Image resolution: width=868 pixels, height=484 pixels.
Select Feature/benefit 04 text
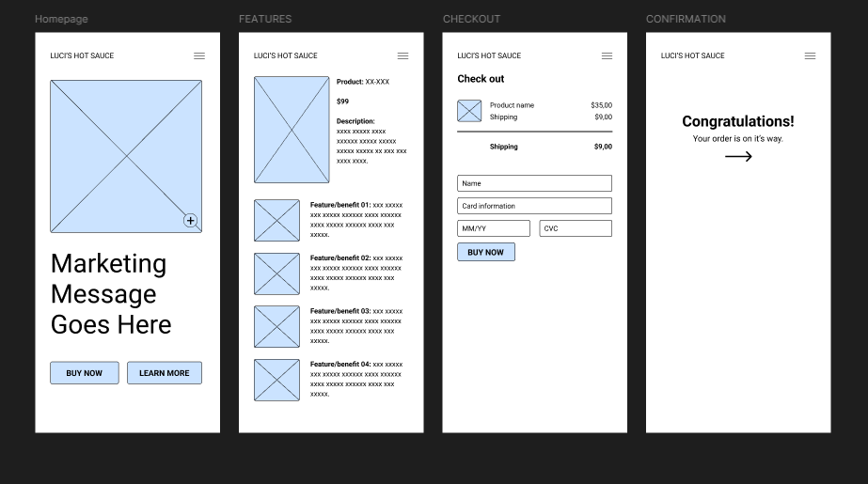[356, 379]
